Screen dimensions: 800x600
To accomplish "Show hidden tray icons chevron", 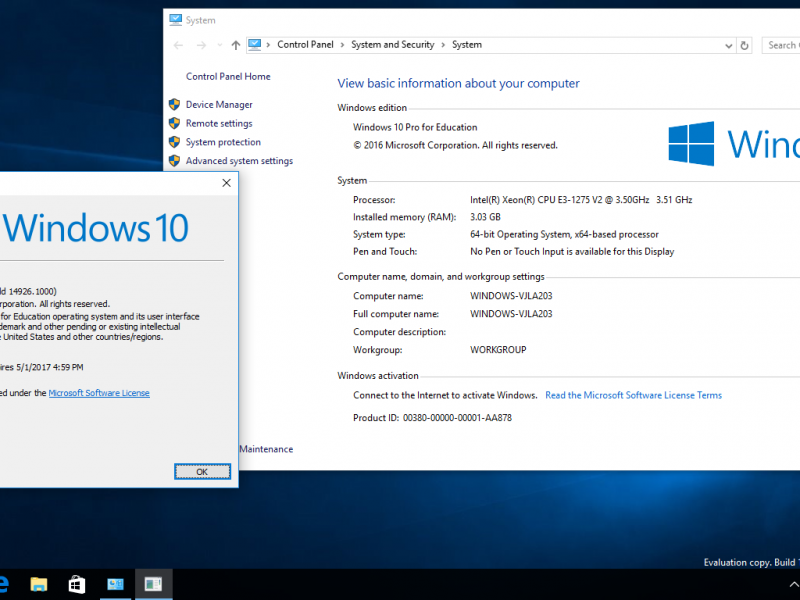I will 794,585.
